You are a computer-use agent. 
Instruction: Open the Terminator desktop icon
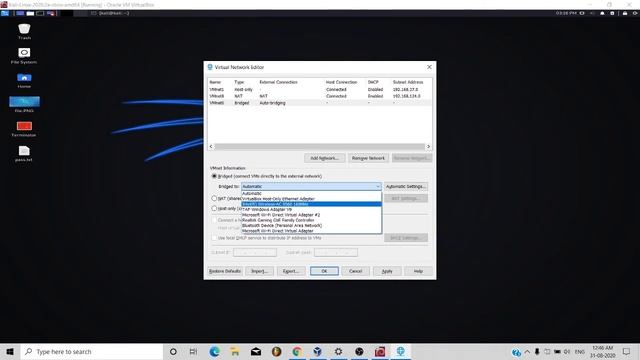tap(24, 129)
